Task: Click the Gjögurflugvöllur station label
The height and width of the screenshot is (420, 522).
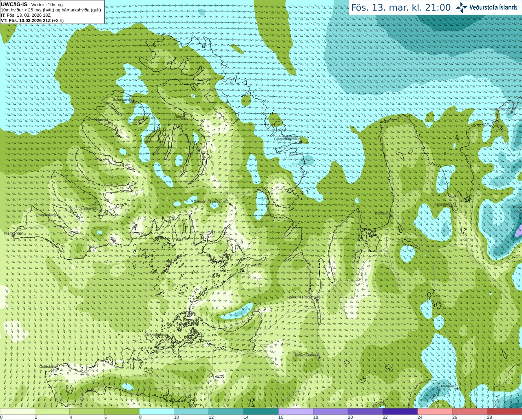Action: [x=287, y=139]
